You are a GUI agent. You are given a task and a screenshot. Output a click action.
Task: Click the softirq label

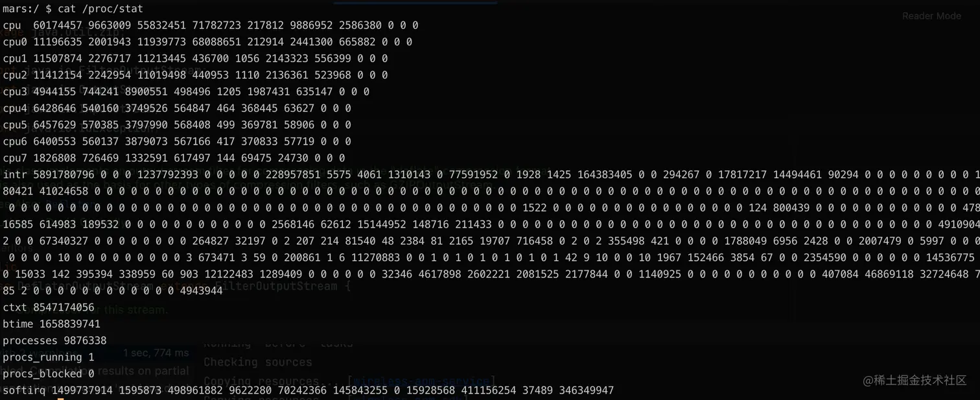point(24,390)
